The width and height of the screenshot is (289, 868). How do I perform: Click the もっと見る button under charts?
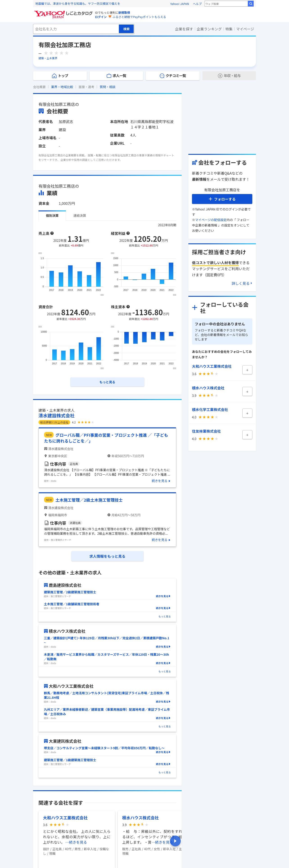coord(107,382)
